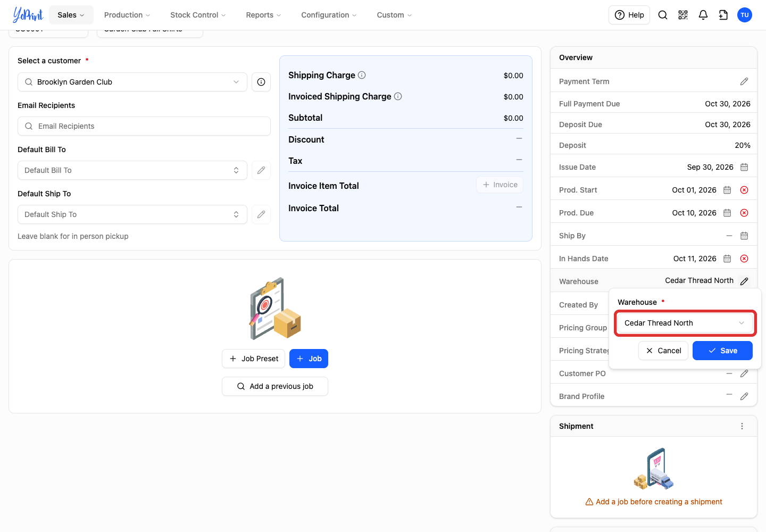This screenshot has height=532, width=766.
Task: Open the search icon in top bar
Action: [663, 15]
